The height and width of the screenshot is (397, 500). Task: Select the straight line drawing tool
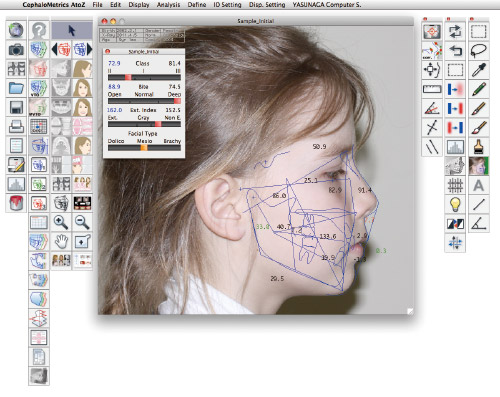(479, 204)
